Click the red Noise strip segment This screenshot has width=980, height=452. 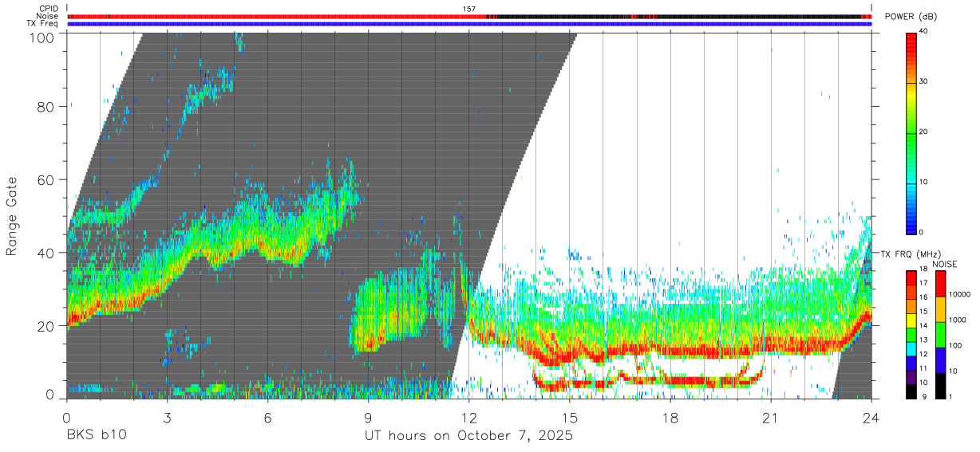click(x=276, y=16)
